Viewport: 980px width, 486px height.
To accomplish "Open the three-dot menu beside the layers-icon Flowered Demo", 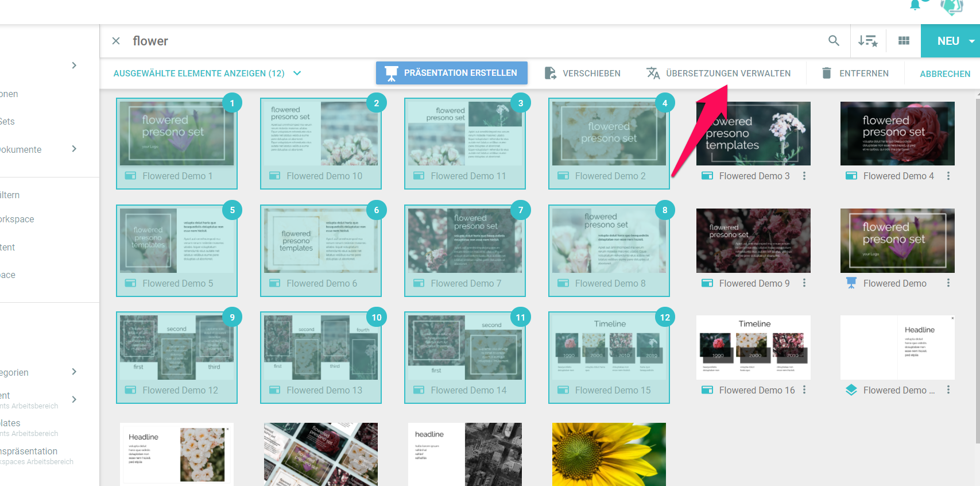I will [948, 390].
